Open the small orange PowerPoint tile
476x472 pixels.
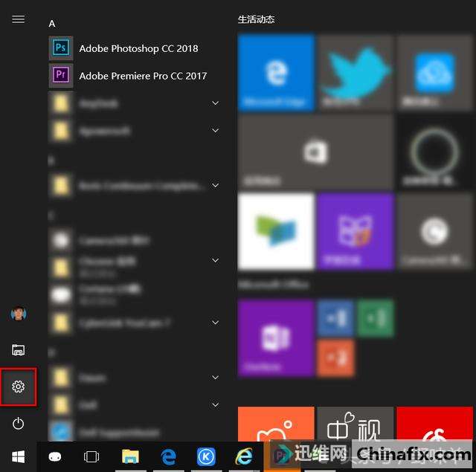click(x=335, y=358)
